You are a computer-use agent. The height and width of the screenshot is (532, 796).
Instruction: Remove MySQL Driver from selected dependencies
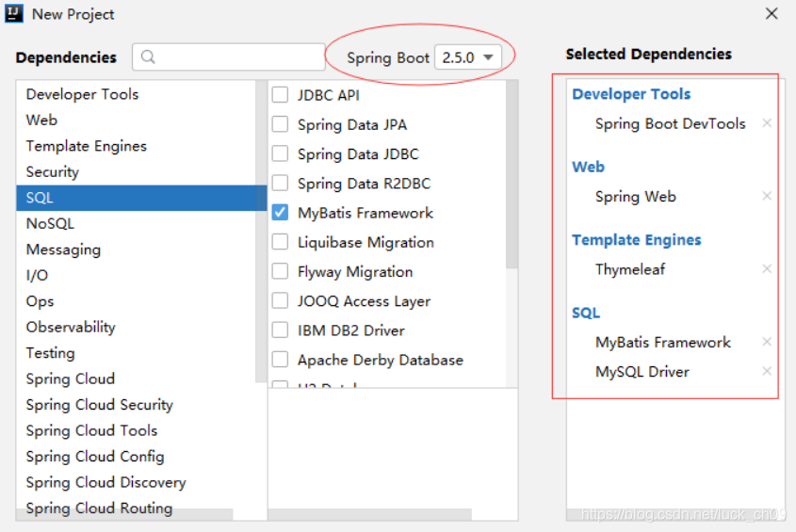point(767,371)
